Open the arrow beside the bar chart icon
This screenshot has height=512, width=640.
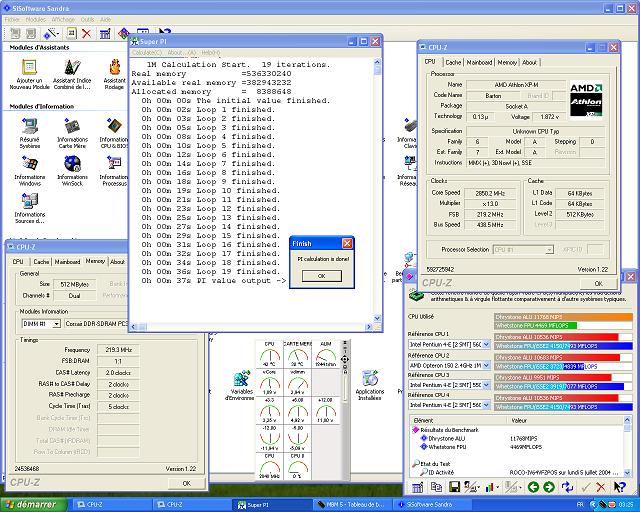[498, 488]
